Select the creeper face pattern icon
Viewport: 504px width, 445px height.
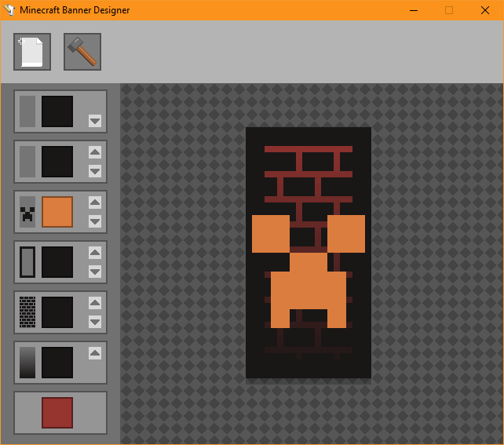point(27,212)
